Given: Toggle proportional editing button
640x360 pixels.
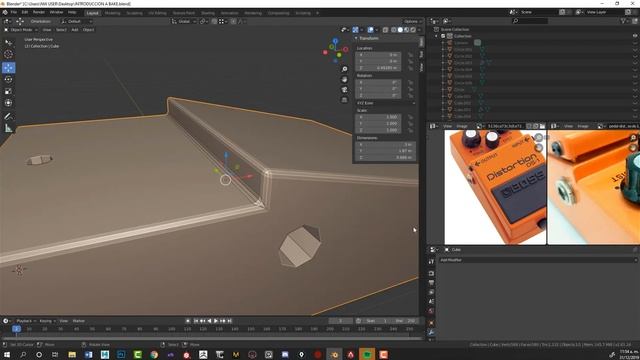Looking at the screenshot, I should [x=233, y=21].
